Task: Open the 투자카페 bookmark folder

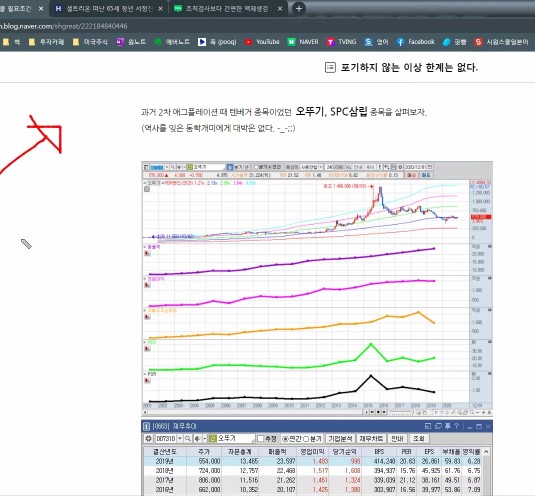Action: click(x=46, y=42)
